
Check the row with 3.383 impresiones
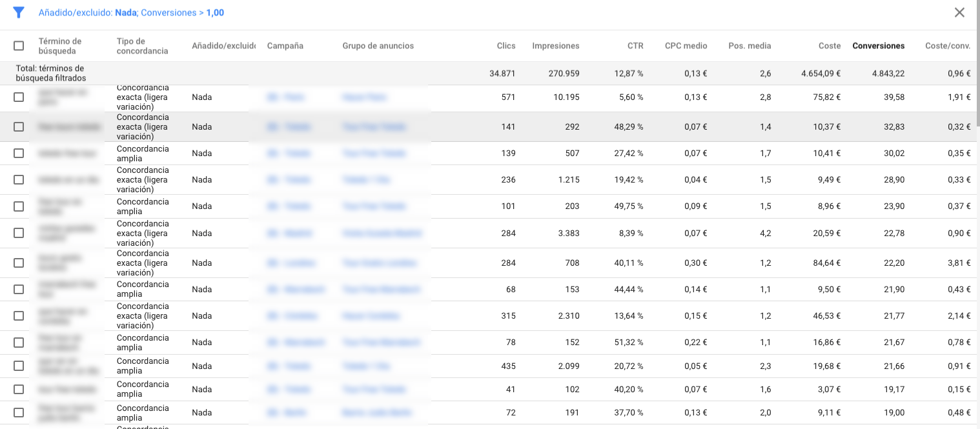(19, 233)
